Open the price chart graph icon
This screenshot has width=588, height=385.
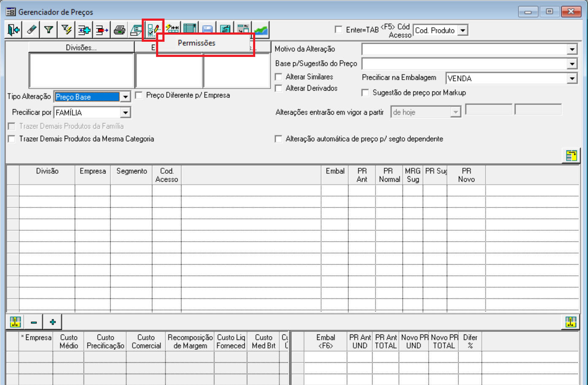pos(261,30)
